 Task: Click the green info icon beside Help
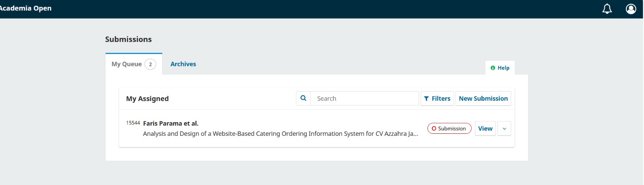click(493, 68)
